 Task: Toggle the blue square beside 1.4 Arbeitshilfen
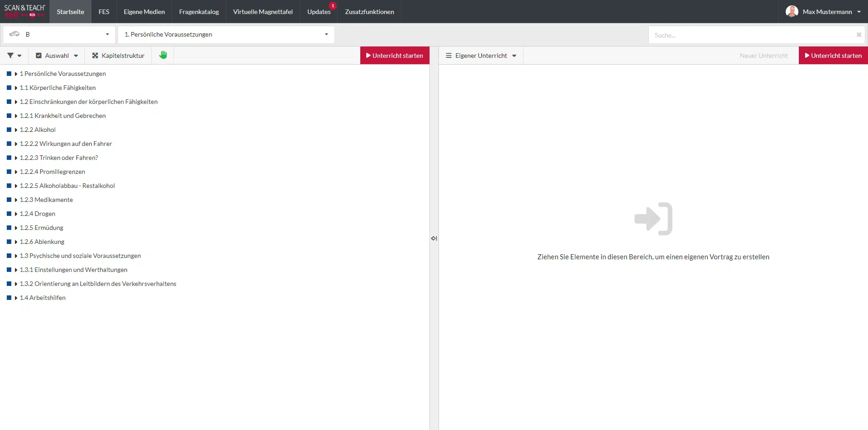pyautogui.click(x=9, y=298)
